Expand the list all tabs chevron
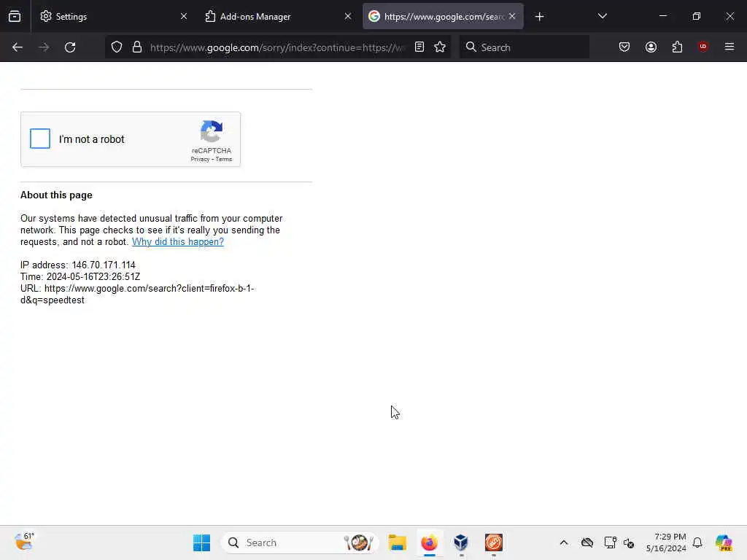The height and width of the screenshot is (560, 747). pyautogui.click(x=602, y=16)
